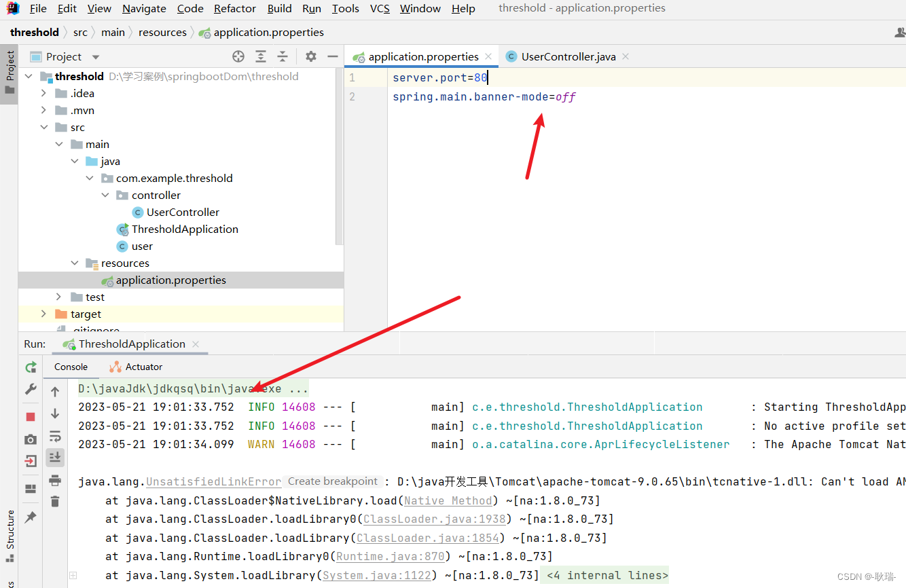Close the application.properties editor tab
Screen dimensions: 906x588
coord(488,56)
